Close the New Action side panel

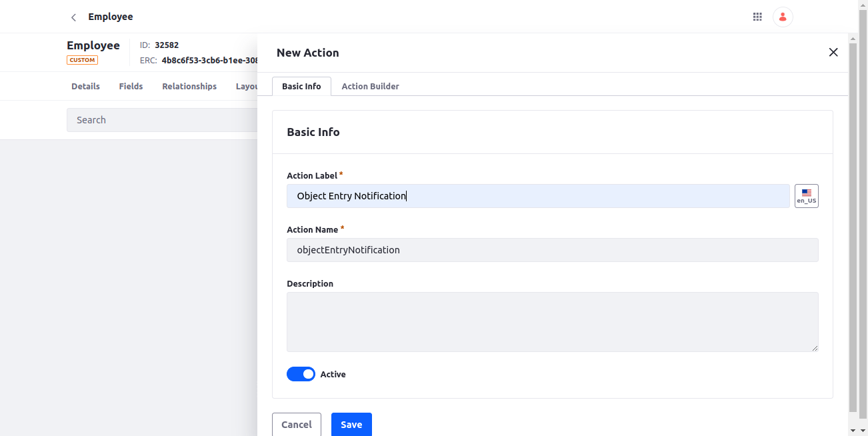(x=833, y=52)
